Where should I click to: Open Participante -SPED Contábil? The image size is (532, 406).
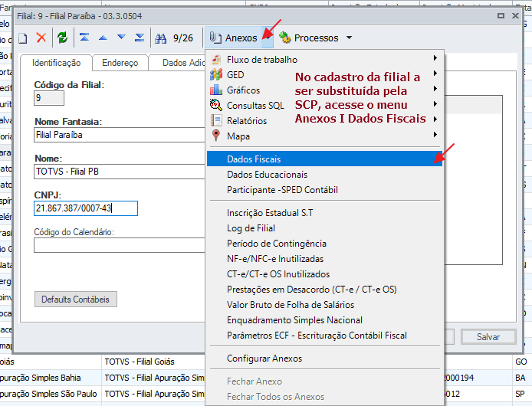tap(324, 190)
